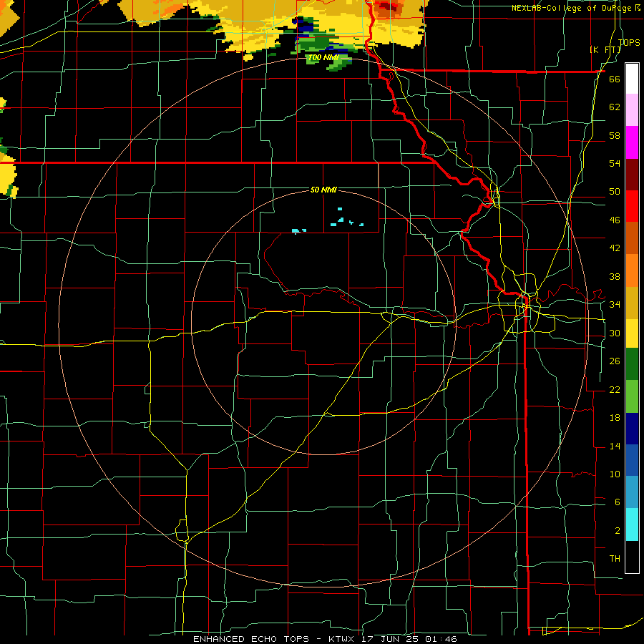This screenshot has height=644, width=644.
Task: Click legend value 42
Action: pos(615,248)
